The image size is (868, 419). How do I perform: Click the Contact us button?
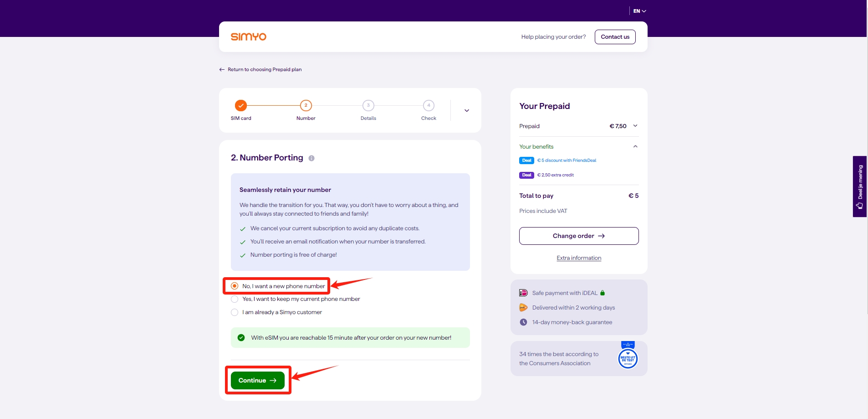point(615,37)
